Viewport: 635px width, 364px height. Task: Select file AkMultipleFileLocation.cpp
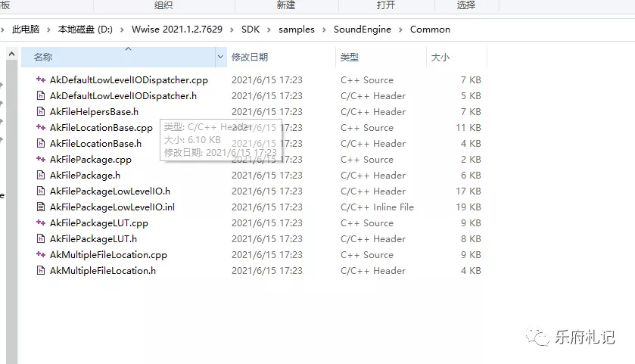[x=108, y=255]
